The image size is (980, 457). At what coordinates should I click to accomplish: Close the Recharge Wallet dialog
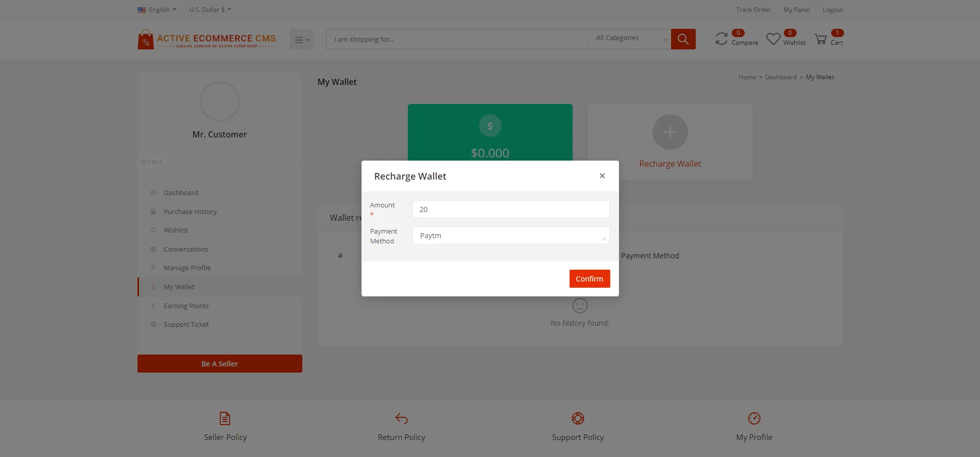(602, 176)
